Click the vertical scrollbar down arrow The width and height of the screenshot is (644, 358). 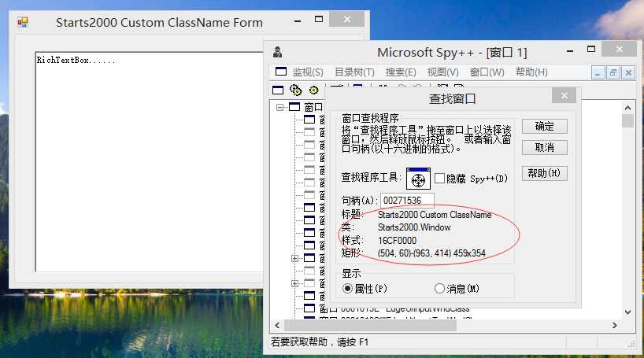[627, 312]
